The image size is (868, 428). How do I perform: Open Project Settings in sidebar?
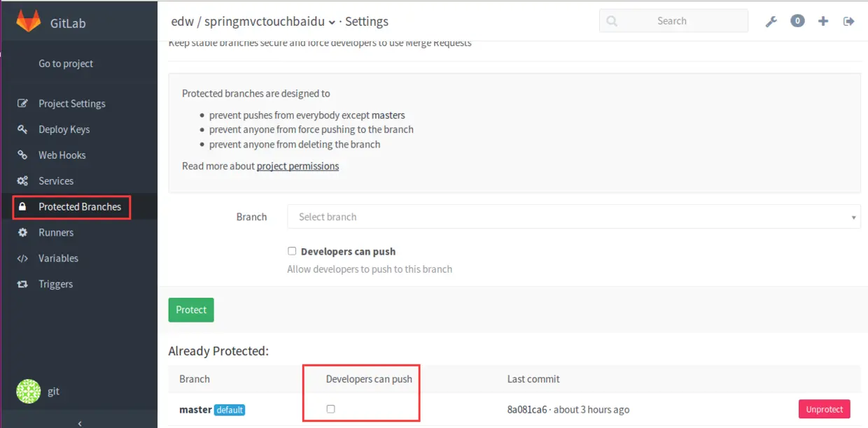(x=71, y=104)
